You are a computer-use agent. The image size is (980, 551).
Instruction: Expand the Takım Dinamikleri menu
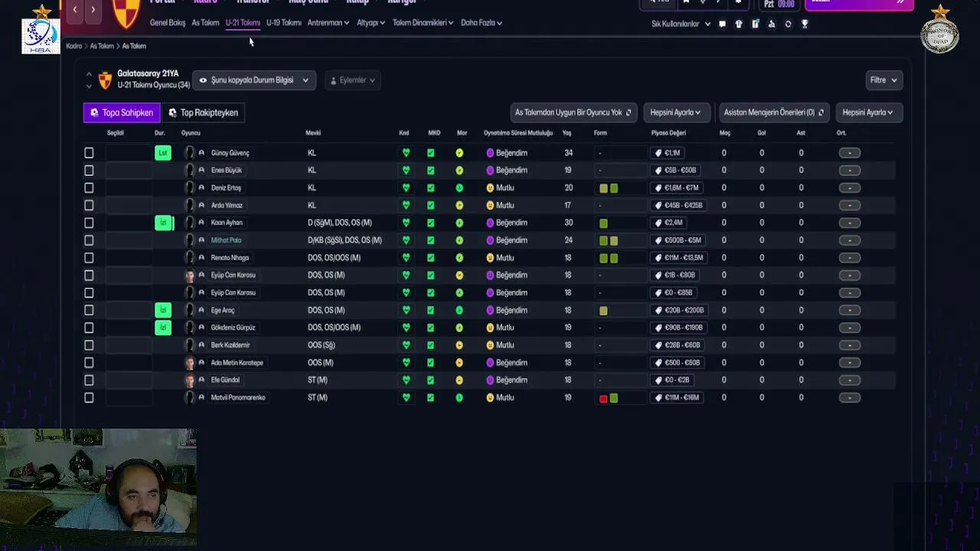click(423, 23)
